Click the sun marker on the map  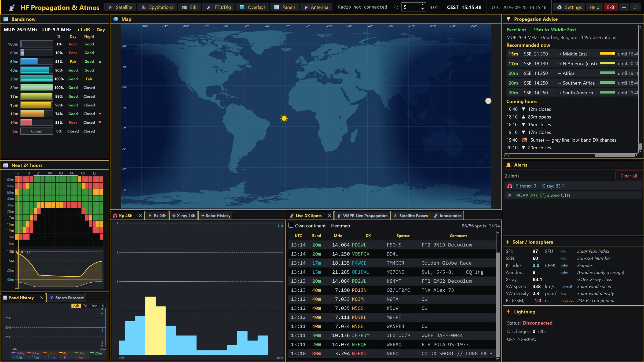point(284,118)
